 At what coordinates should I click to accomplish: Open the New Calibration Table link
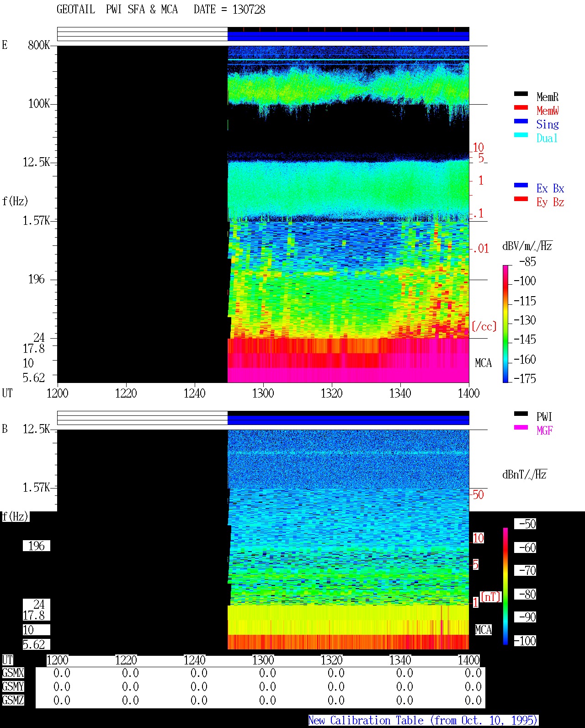pyautogui.click(x=423, y=721)
